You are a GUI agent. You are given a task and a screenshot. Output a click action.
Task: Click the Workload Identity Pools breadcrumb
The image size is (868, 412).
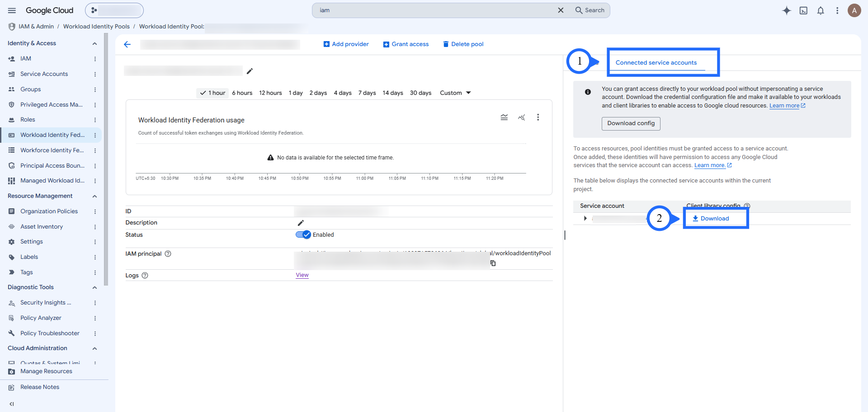[96, 27]
